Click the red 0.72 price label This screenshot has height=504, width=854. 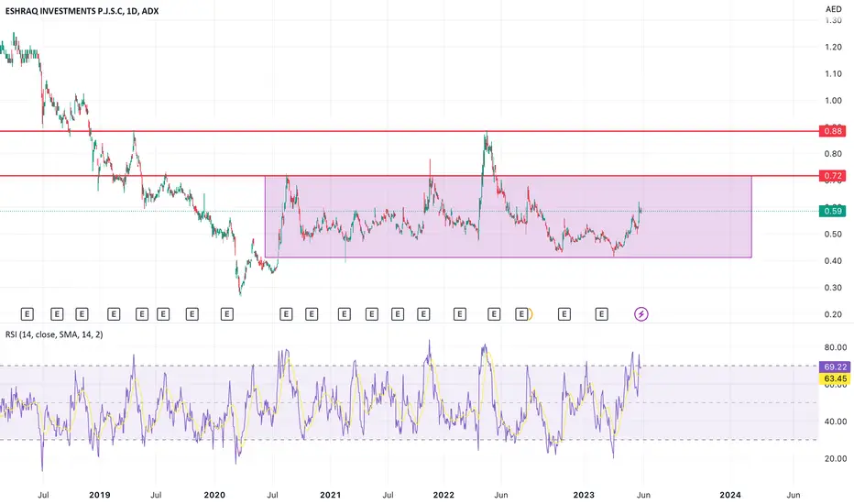[833, 175]
